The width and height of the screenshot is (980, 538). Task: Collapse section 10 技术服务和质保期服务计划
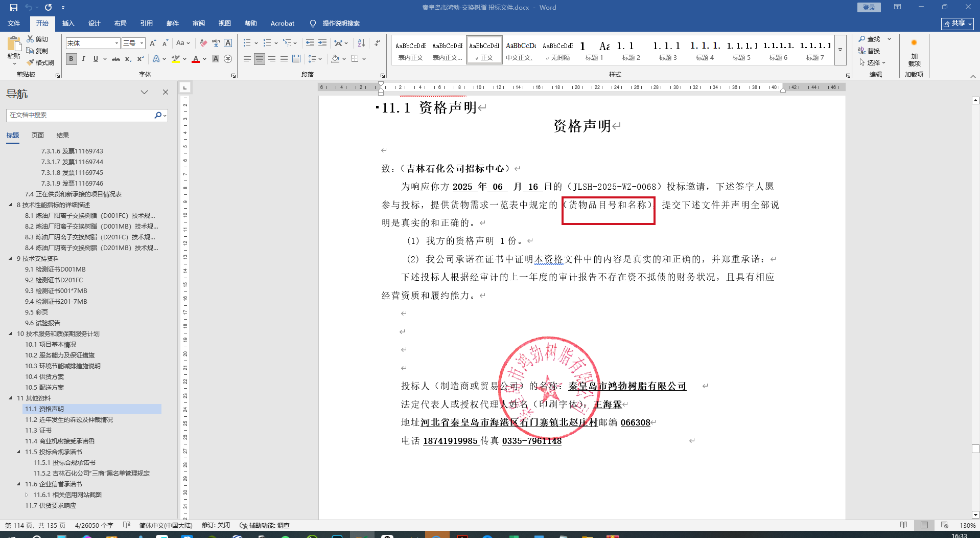[10, 334]
